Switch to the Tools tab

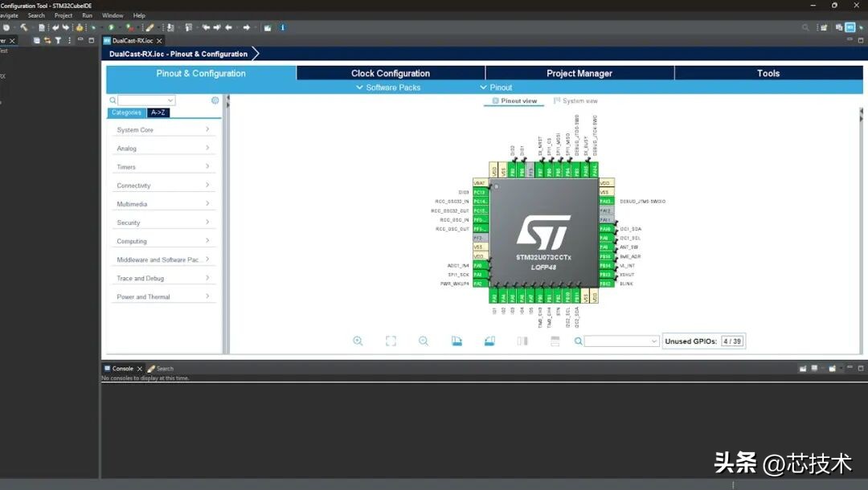(x=768, y=73)
